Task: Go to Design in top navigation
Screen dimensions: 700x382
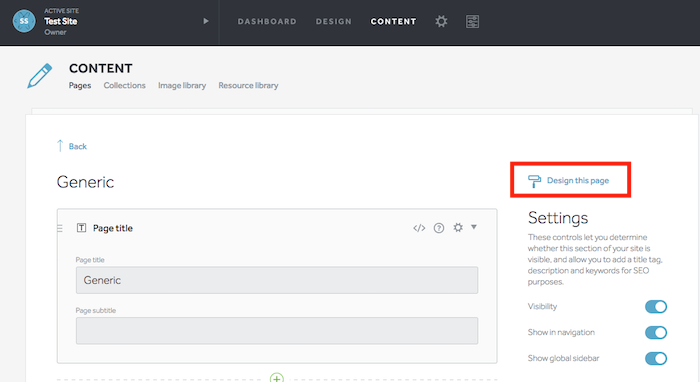Action: coord(333,21)
